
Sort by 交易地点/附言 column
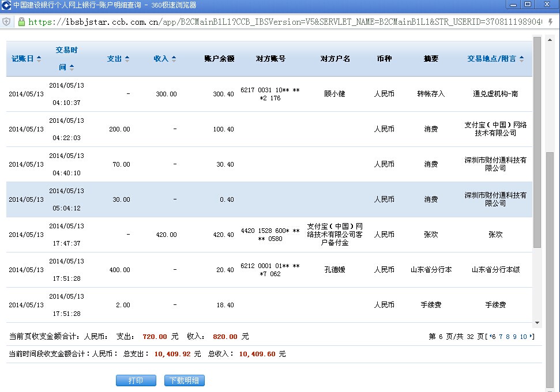(495, 59)
